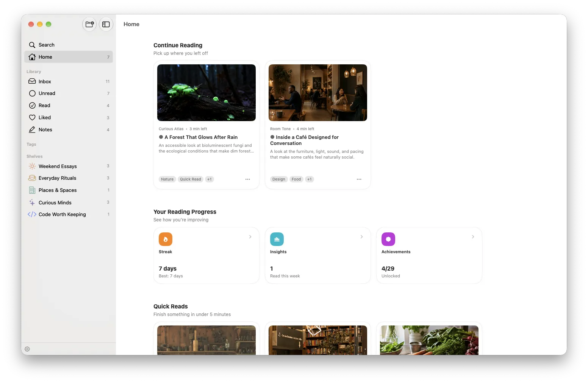Click the Tags section header
Viewport: 588px width, 383px height.
(x=31, y=144)
